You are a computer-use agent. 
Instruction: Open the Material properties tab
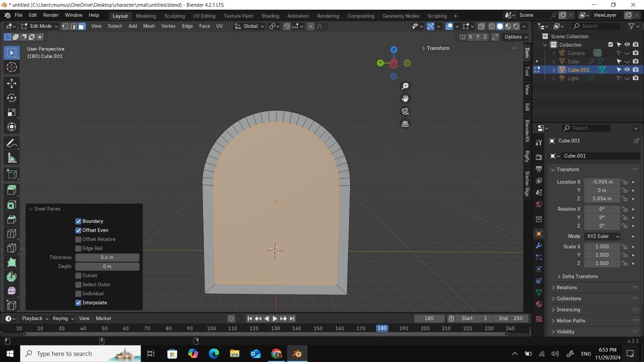pos(539,304)
